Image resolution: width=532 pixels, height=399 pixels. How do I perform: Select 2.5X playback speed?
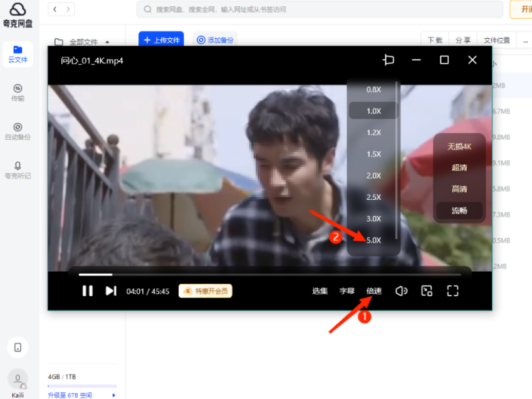tap(373, 197)
